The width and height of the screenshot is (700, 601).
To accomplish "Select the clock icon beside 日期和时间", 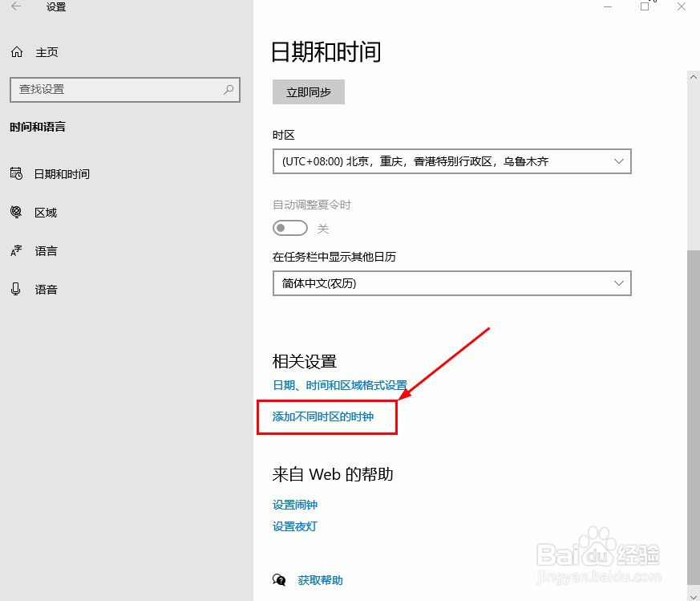I will pyautogui.click(x=17, y=173).
